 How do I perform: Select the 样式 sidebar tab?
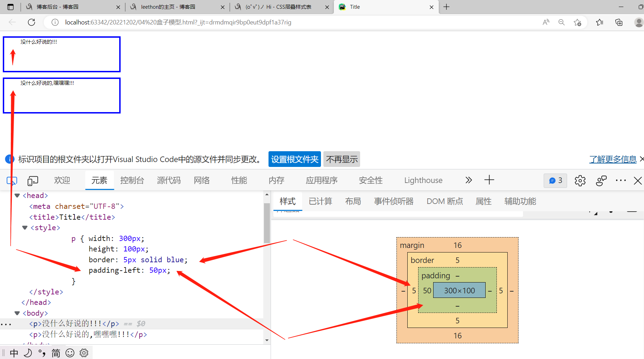[x=288, y=201]
